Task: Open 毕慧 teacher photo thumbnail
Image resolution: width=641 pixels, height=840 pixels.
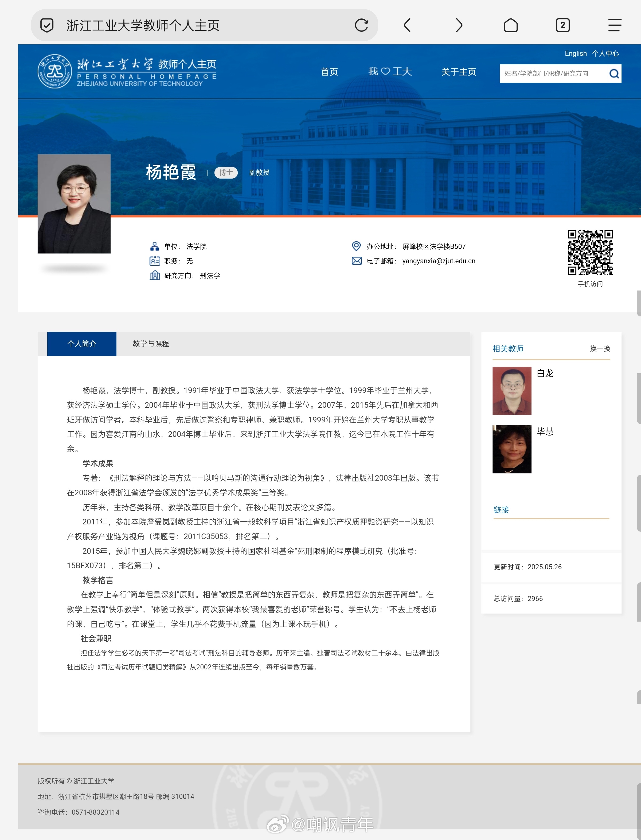Action: coord(512,449)
